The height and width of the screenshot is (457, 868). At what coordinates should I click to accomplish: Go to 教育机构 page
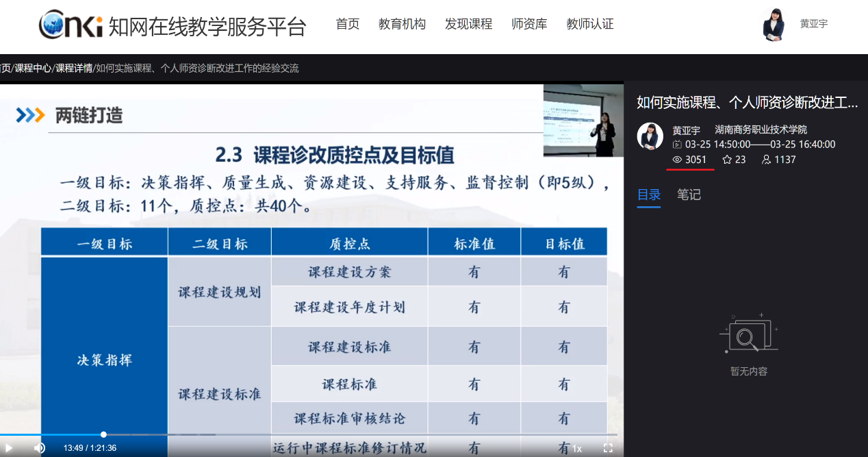point(402,24)
